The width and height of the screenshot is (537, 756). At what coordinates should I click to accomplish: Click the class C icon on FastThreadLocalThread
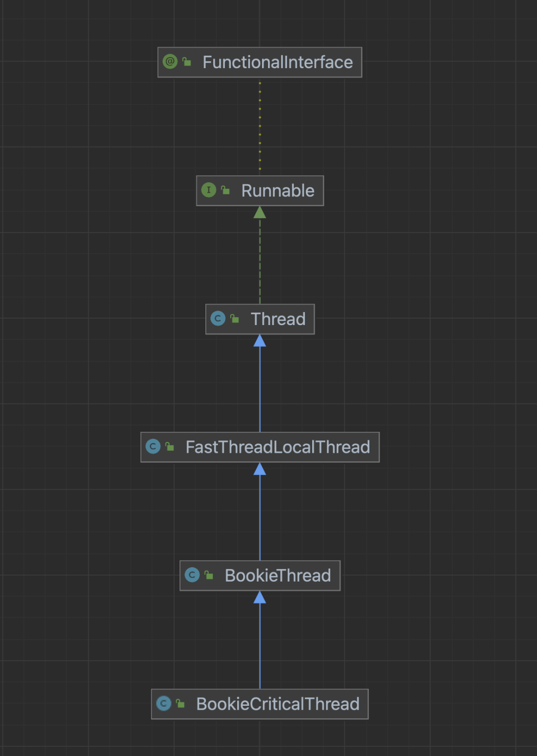(153, 446)
